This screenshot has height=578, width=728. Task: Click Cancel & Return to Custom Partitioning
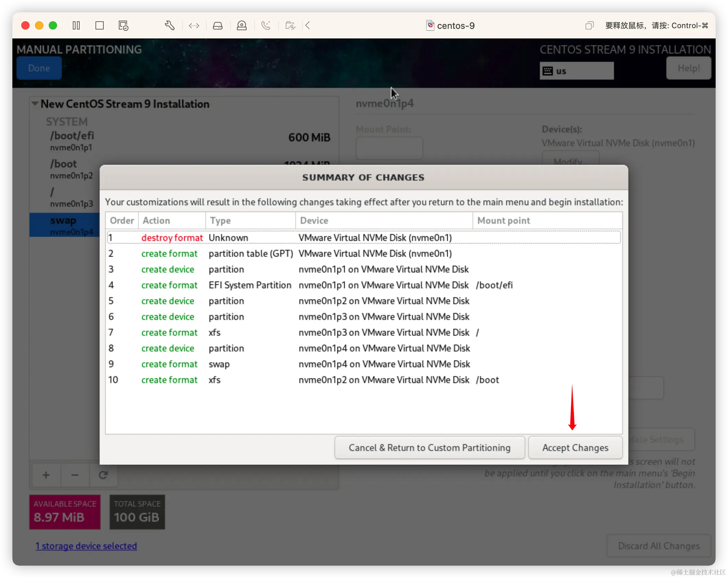429,448
